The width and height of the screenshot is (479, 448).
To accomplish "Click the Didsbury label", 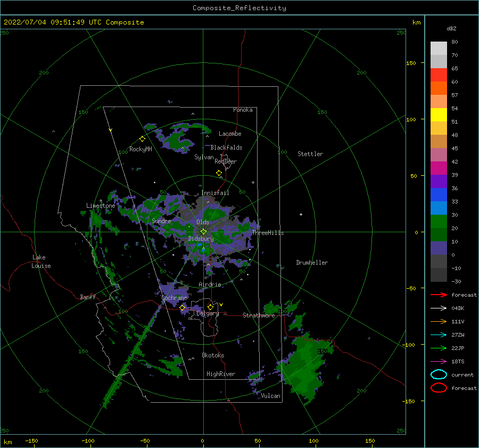I will [201, 239].
